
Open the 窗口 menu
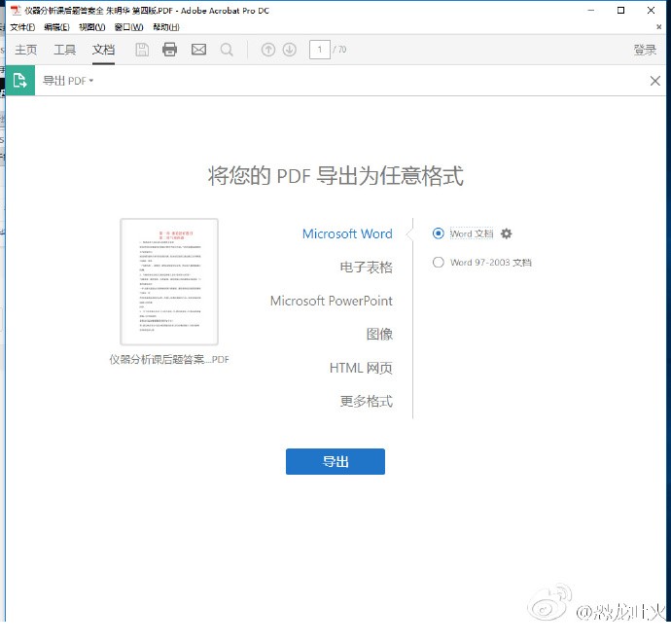coord(128,27)
